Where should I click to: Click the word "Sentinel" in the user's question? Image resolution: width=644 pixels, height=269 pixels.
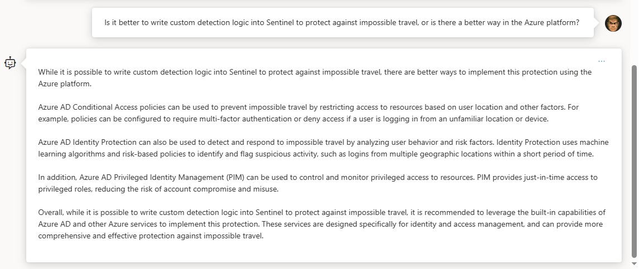coord(279,22)
